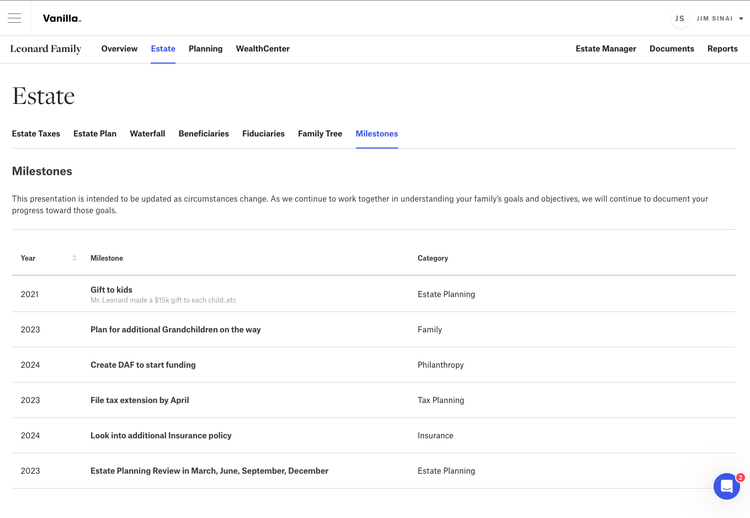
Task: Select the Milestones sub-tab
Action: pyautogui.click(x=376, y=133)
